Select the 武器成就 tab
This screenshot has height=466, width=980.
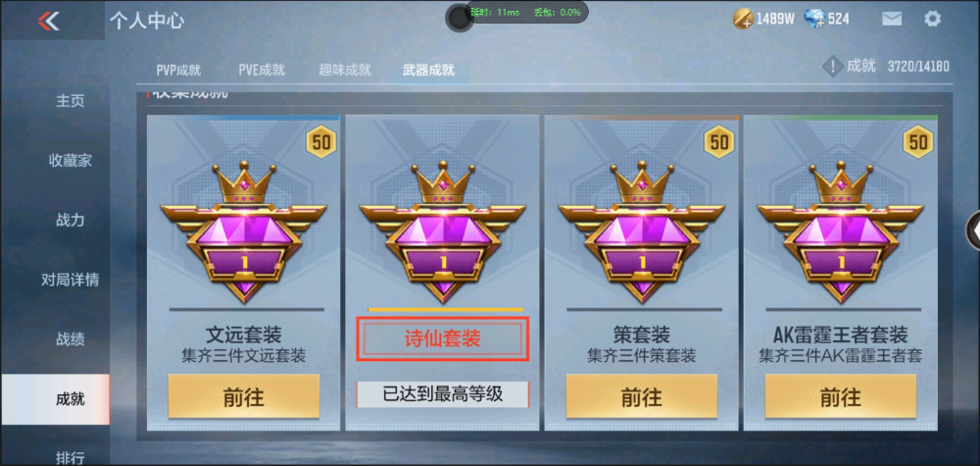(428, 70)
